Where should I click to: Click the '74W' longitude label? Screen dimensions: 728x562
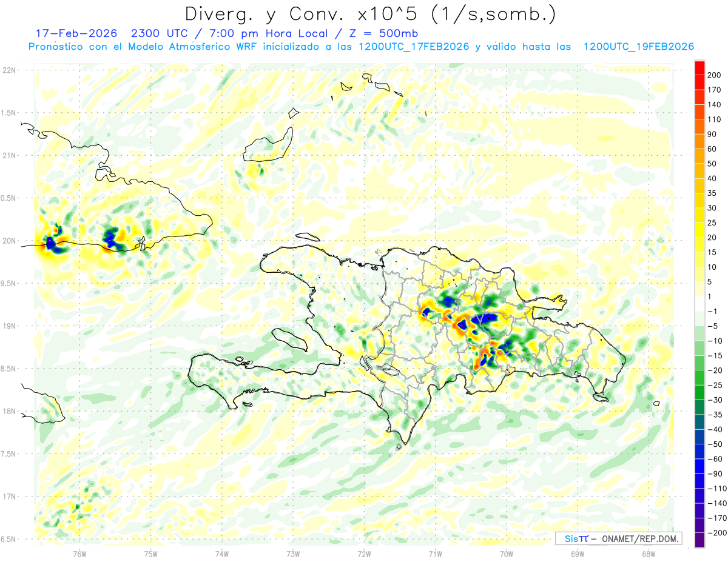[222, 554]
